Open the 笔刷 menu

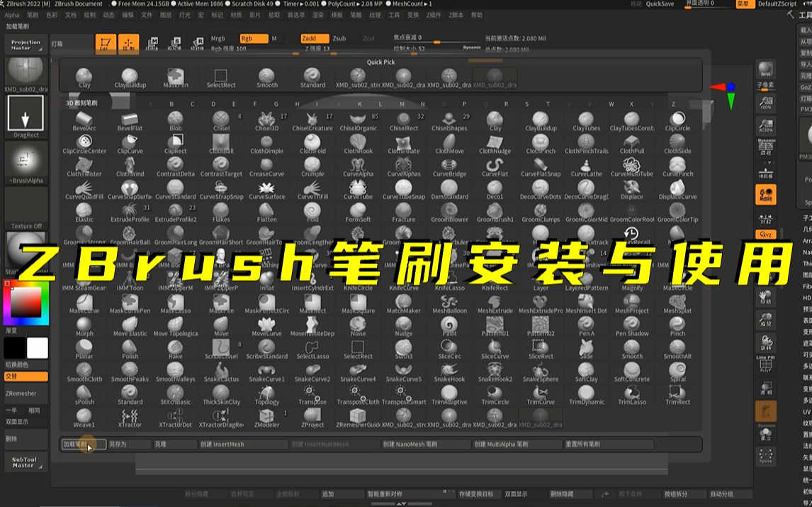(30, 14)
